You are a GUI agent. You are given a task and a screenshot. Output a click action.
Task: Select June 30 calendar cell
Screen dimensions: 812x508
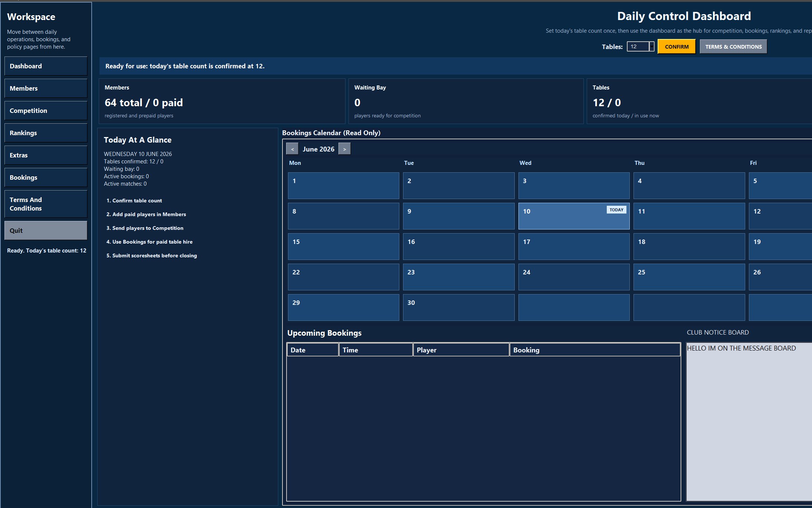[459, 307]
